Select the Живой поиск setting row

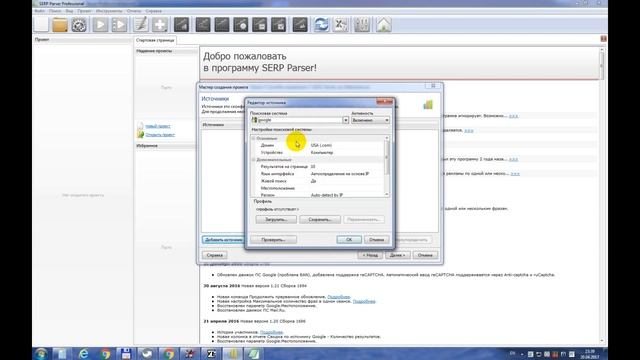pyautogui.click(x=318, y=181)
